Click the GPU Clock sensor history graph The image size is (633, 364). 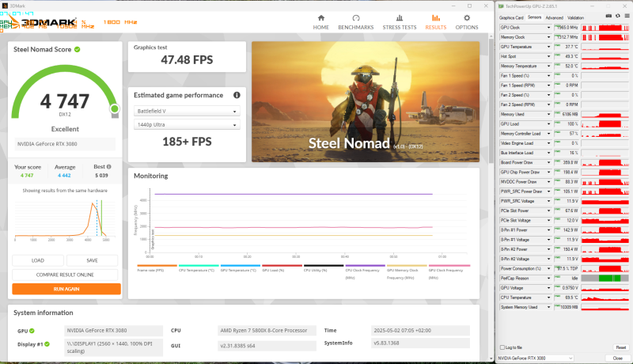point(605,28)
